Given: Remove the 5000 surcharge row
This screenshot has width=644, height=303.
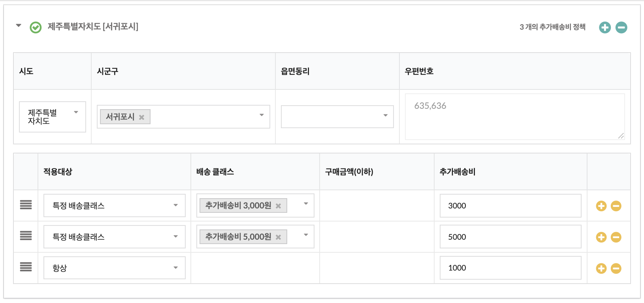Looking at the screenshot, I should click(x=616, y=237).
